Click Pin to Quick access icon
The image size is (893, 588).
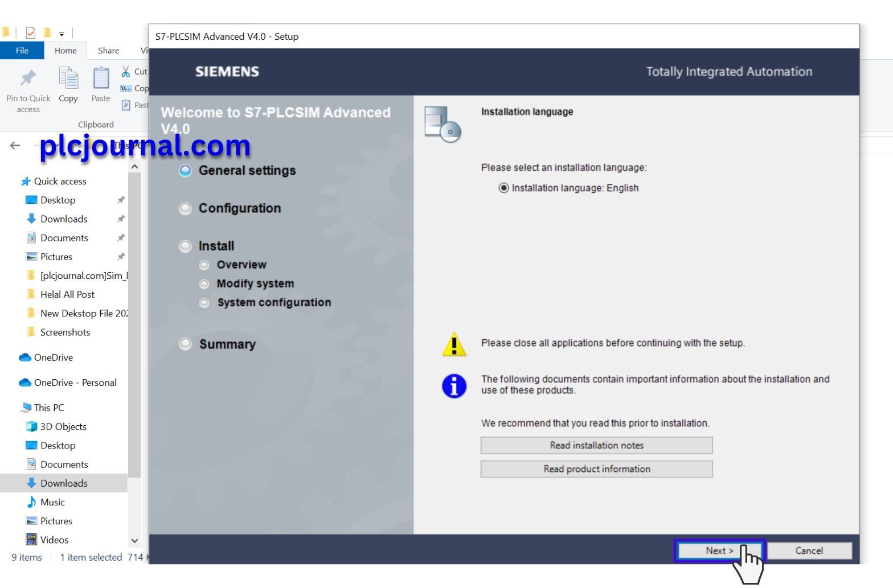click(x=28, y=78)
